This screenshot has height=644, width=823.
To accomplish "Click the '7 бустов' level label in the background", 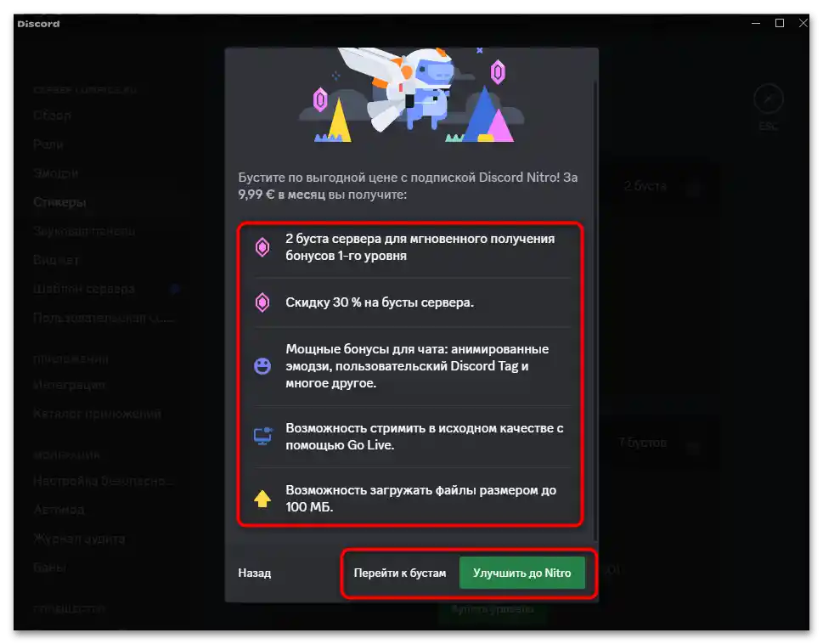I will point(643,443).
